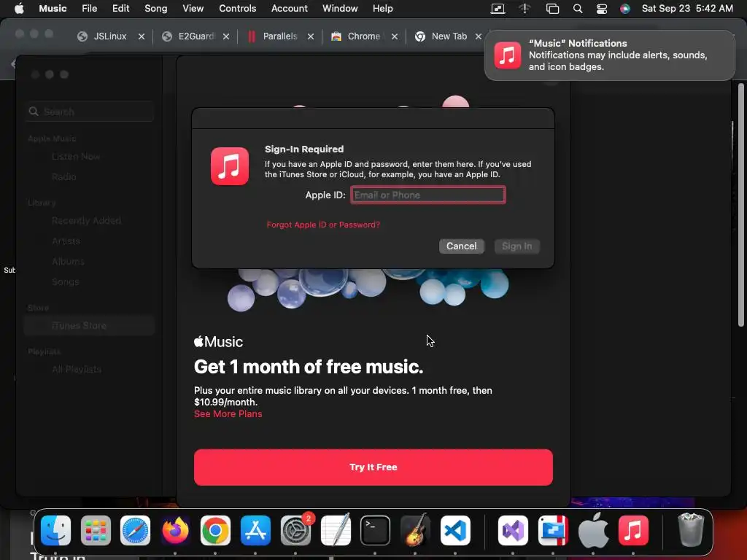Open Google Chrome in the Dock
Image resolution: width=747 pixels, height=560 pixels.
coord(215,531)
